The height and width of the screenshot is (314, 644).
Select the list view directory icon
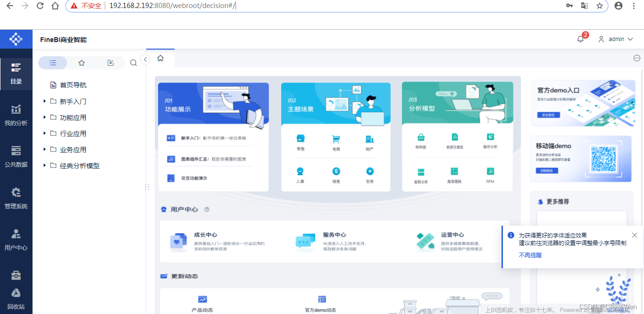[53, 63]
